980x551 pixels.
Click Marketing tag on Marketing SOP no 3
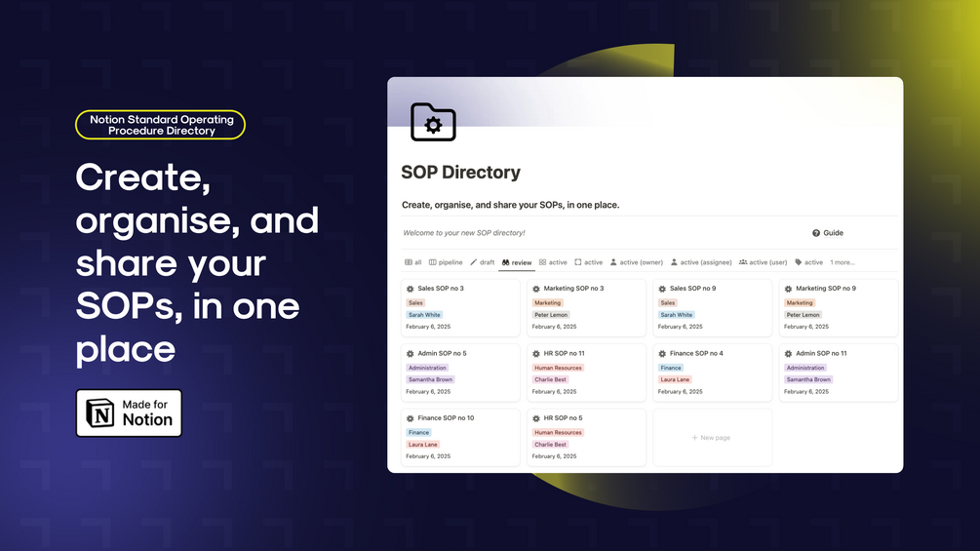[x=547, y=303]
